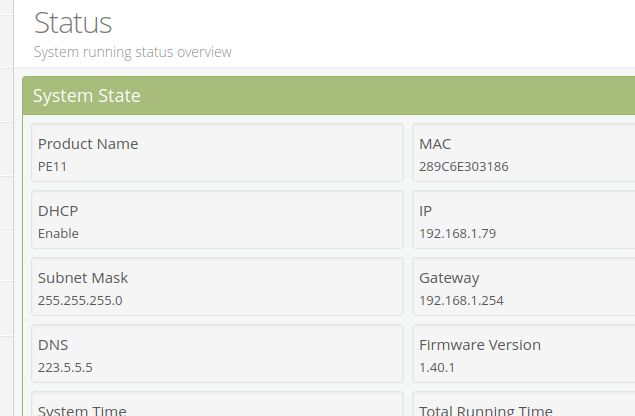Select the DHCP label

click(x=58, y=211)
